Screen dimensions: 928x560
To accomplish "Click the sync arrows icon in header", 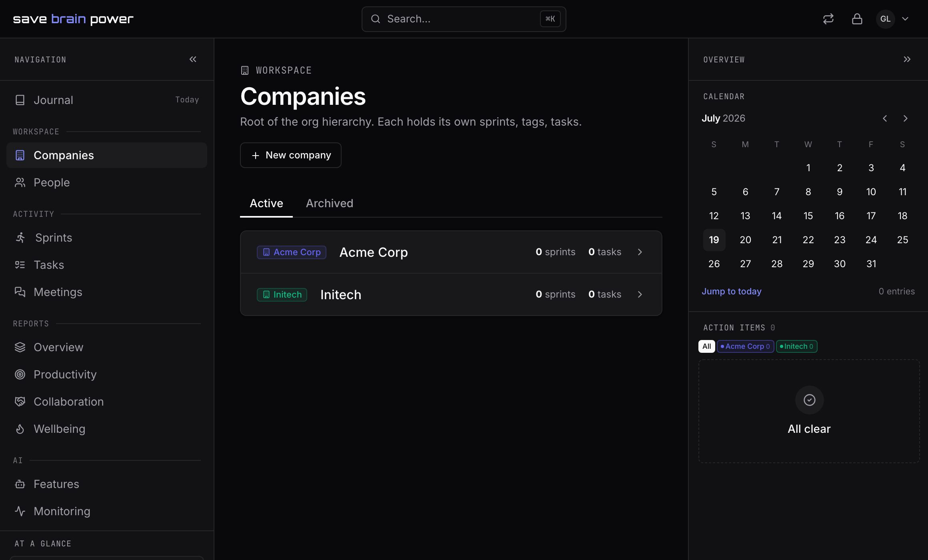I will (x=828, y=19).
